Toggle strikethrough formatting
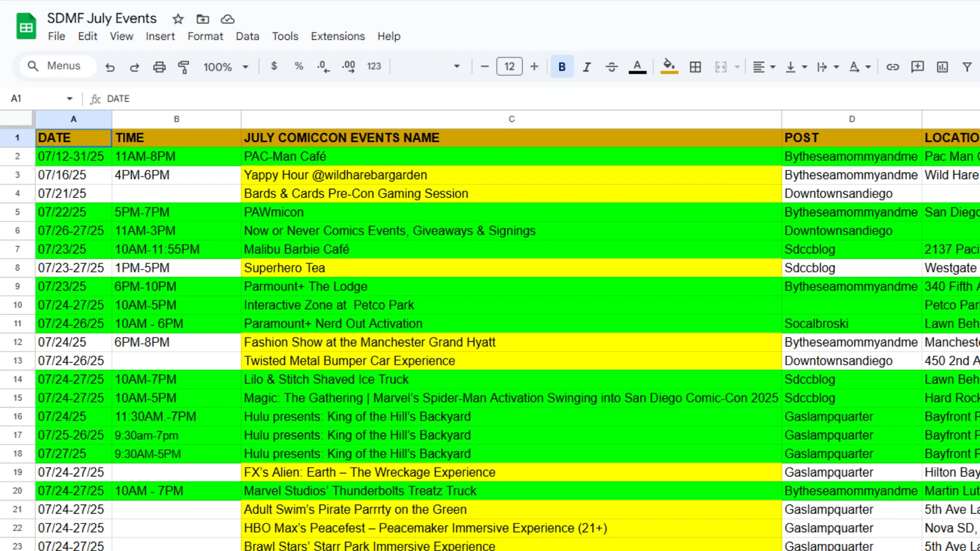This screenshot has height=551, width=980. [x=611, y=67]
